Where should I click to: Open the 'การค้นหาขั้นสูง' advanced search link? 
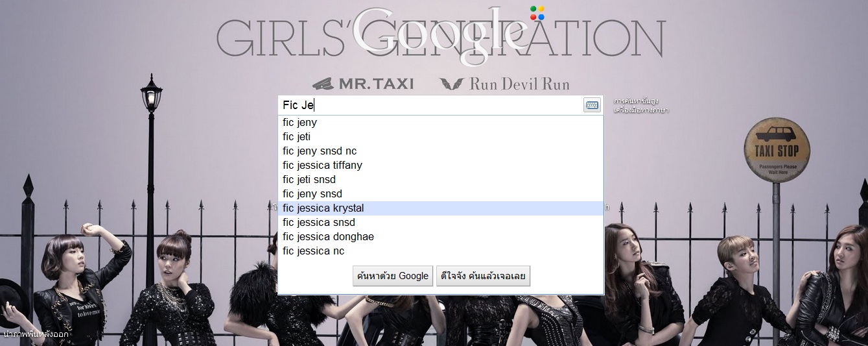(x=637, y=101)
